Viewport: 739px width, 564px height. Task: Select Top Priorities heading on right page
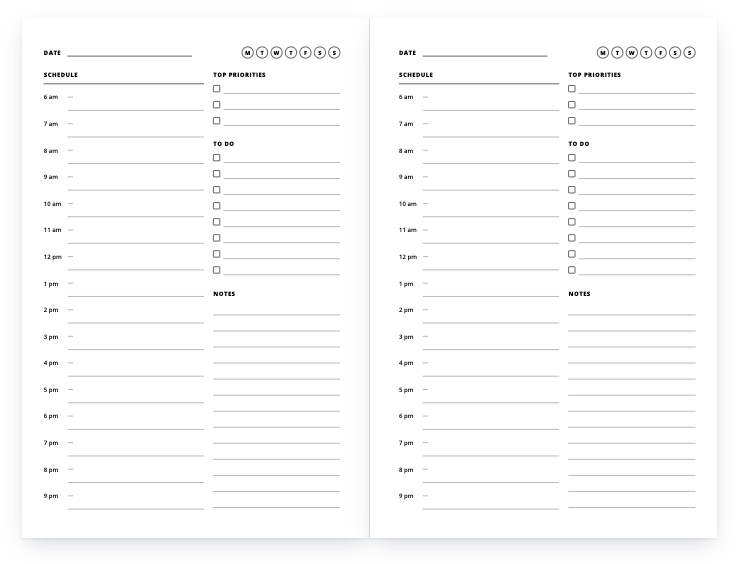594,75
